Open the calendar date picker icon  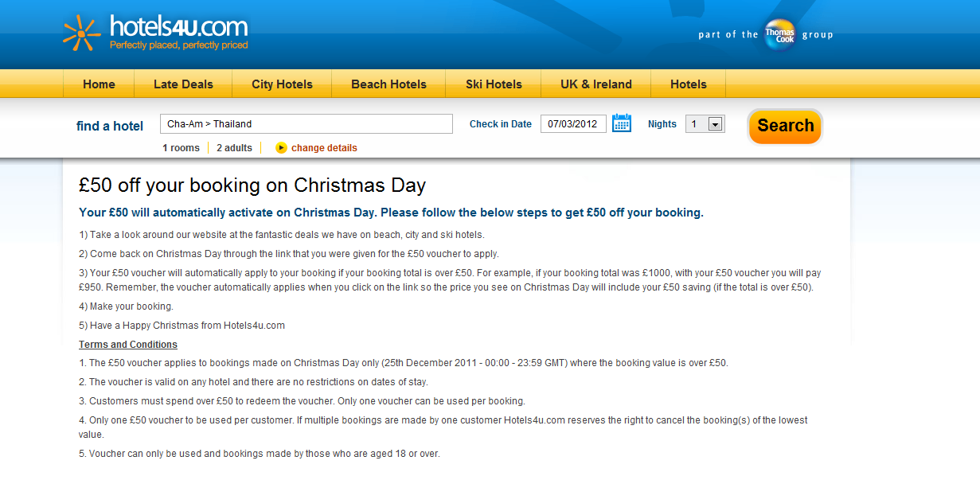(x=622, y=123)
